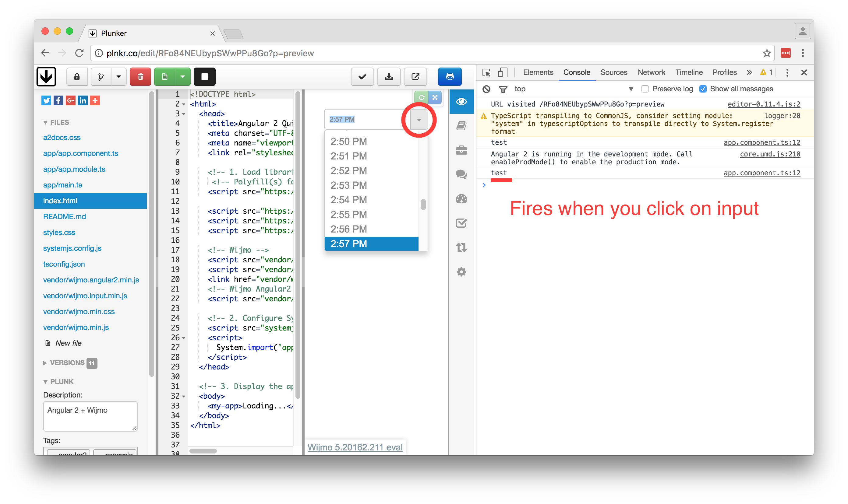Open app/app.component.ts file
This screenshot has height=504, width=848.
click(x=80, y=153)
